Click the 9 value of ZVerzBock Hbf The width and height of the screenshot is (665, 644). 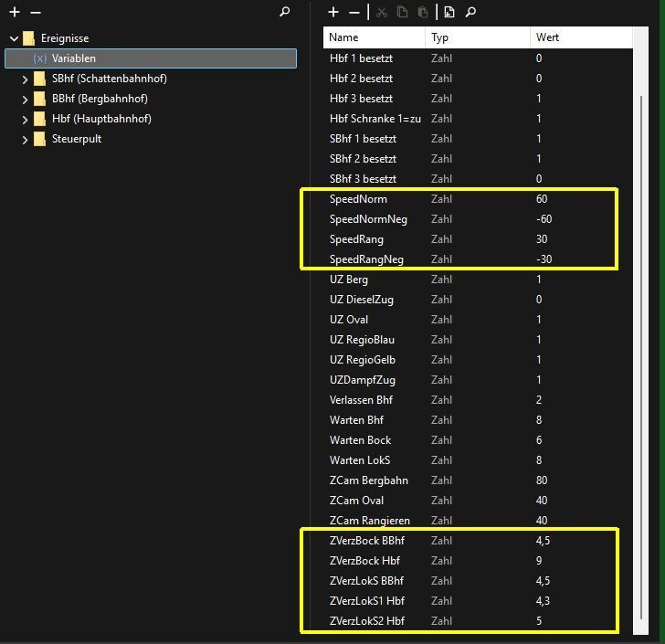tap(539, 561)
